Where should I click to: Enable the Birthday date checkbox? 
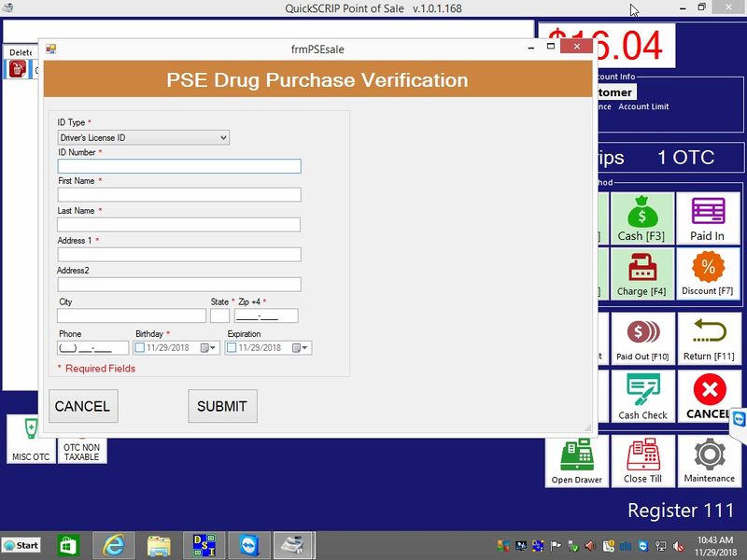pyautogui.click(x=140, y=348)
